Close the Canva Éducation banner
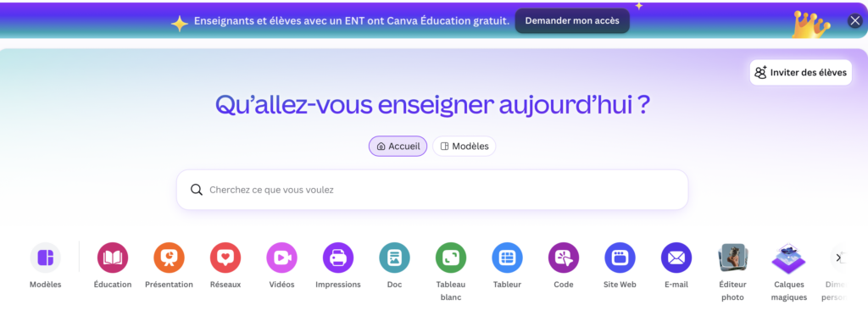The image size is (868, 316). pos(854,21)
